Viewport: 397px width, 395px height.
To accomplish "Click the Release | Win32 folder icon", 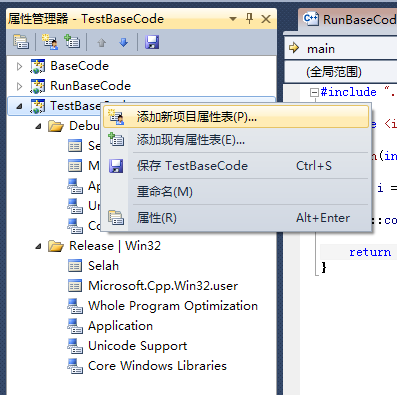I will [56, 246].
